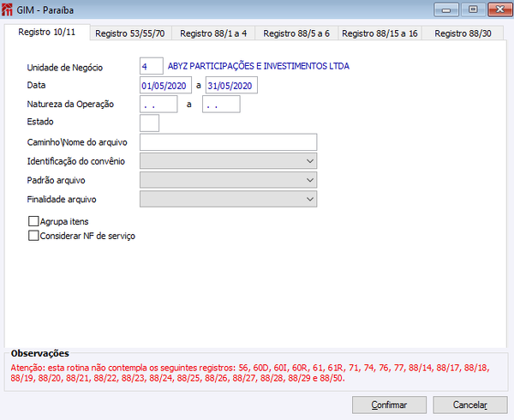Go to the Registro 88/15 a 16 tab

(x=380, y=33)
